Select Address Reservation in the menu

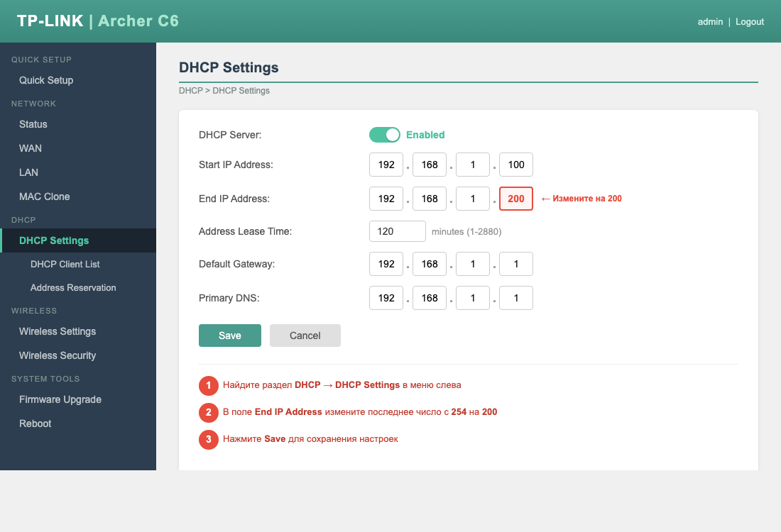(73, 287)
